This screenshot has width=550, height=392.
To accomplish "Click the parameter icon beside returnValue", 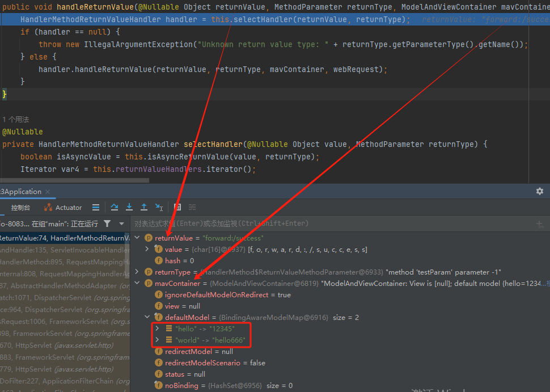I will (149, 238).
